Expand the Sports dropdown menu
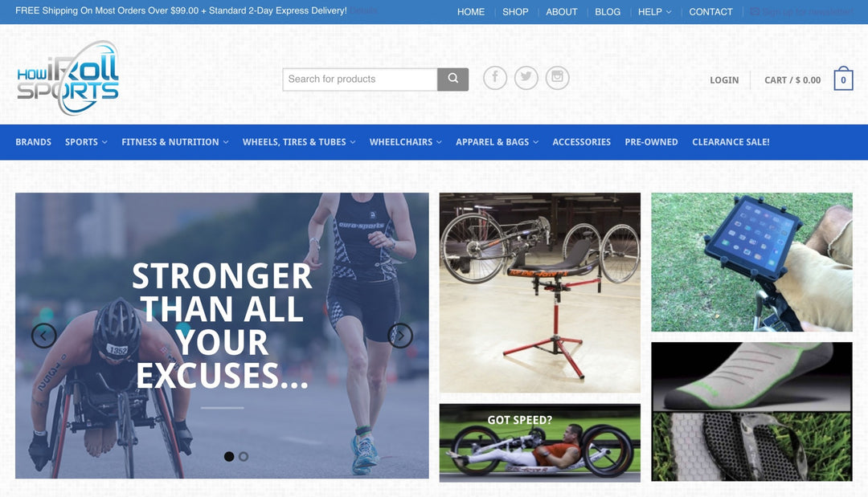The height and width of the screenshot is (497, 868). [86, 142]
